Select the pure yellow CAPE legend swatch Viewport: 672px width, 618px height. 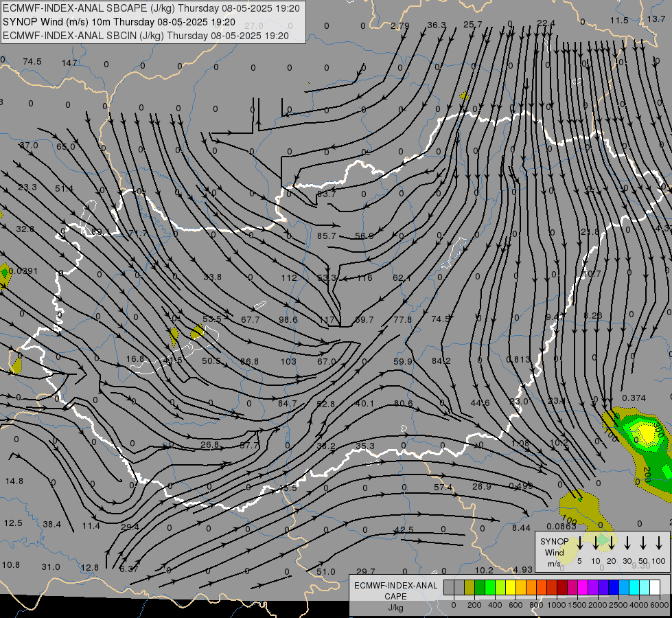511,587
